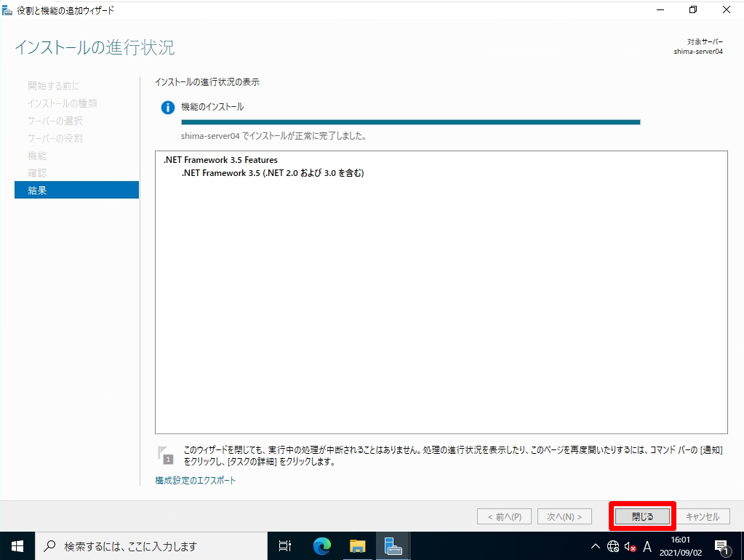
Task: Launch Microsoft Edge from the taskbar
Action: [x=322, y=546]
